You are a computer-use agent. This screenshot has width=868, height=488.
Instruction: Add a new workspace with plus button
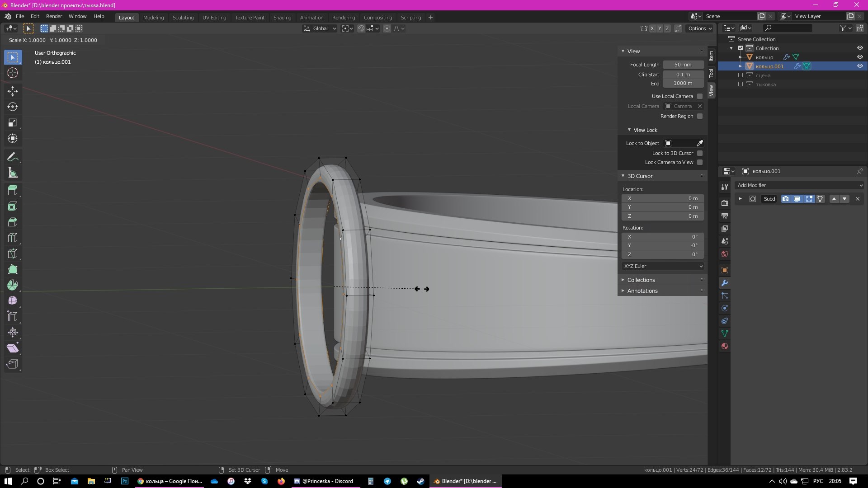click(430, 18)
